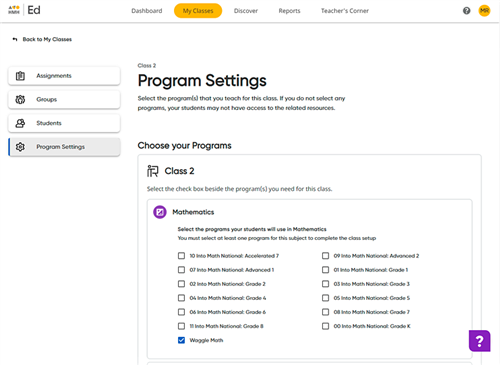
Task: Open the purple floating help widget
Action: click(x=479, y=341)
